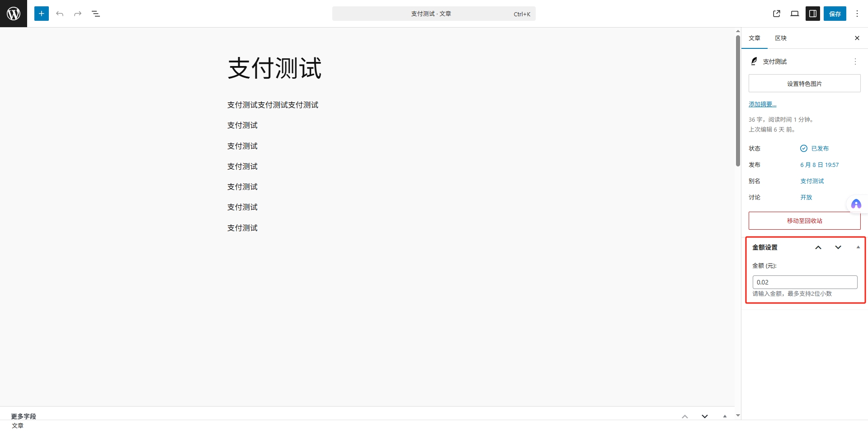
Task: Select the 文章 sidebar tab
Action: 754,38
